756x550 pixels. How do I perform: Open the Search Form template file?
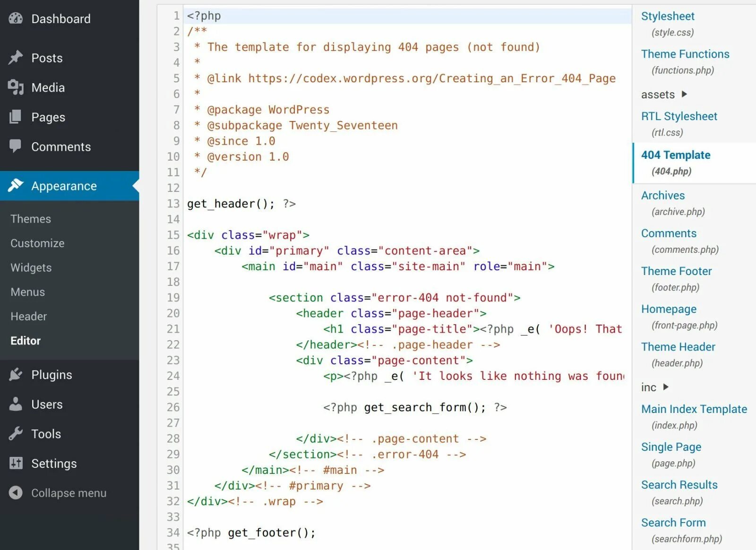point(673,522)
